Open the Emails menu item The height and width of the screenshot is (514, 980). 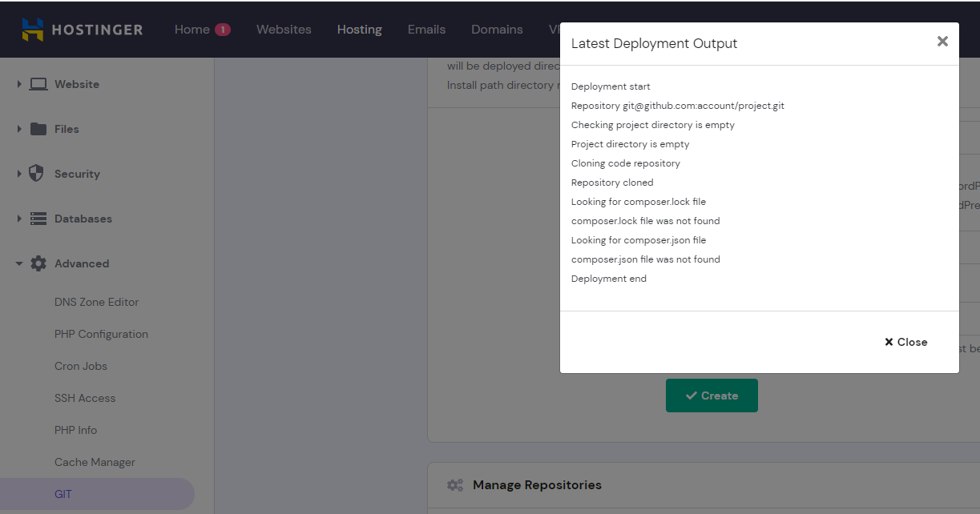(426, 29)
